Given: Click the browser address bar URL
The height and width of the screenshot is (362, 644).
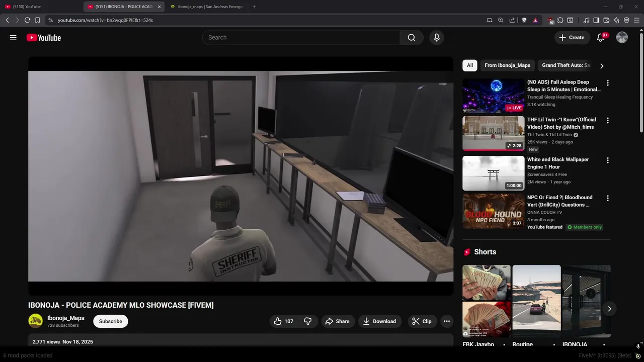Looking at the screenshot, I should point(105,20).
